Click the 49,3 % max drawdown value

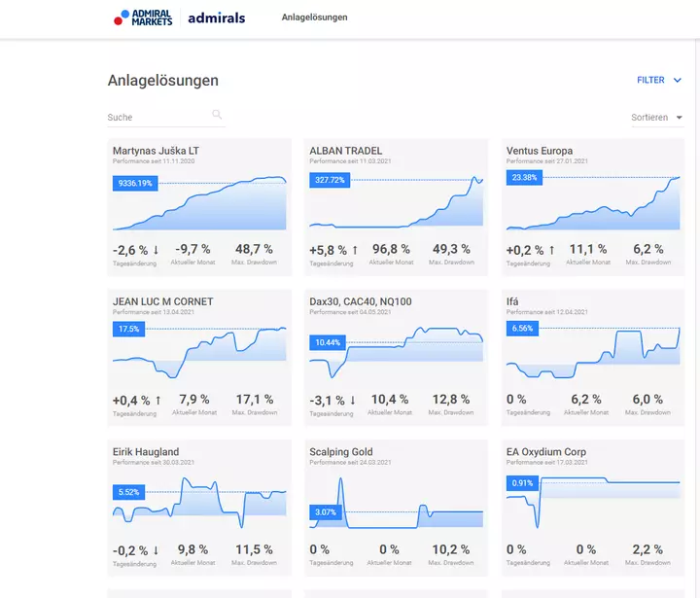[x=451, y=249]
